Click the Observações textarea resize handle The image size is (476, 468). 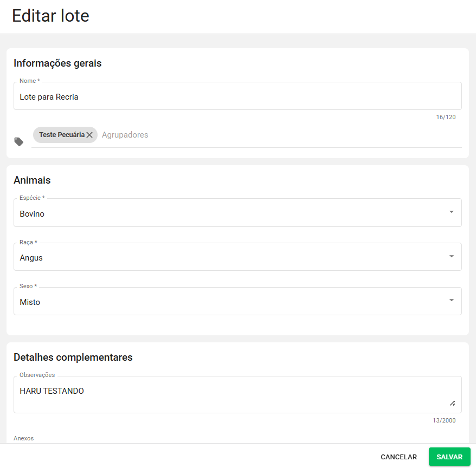(452, 403)
